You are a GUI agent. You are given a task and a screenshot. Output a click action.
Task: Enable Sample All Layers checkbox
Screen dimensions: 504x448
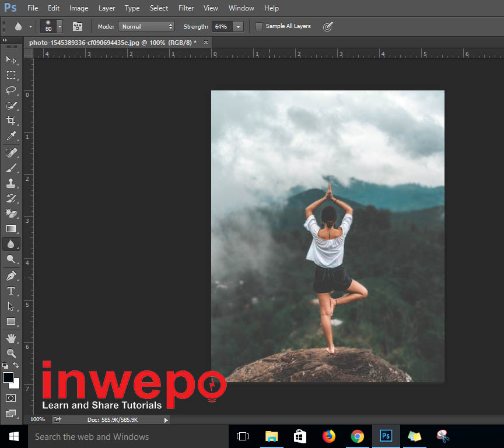pos(259,26)
